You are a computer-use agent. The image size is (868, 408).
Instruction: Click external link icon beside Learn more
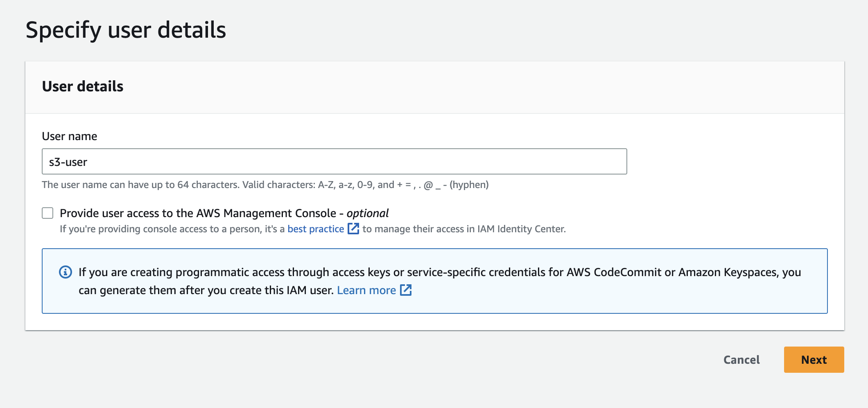406,290
